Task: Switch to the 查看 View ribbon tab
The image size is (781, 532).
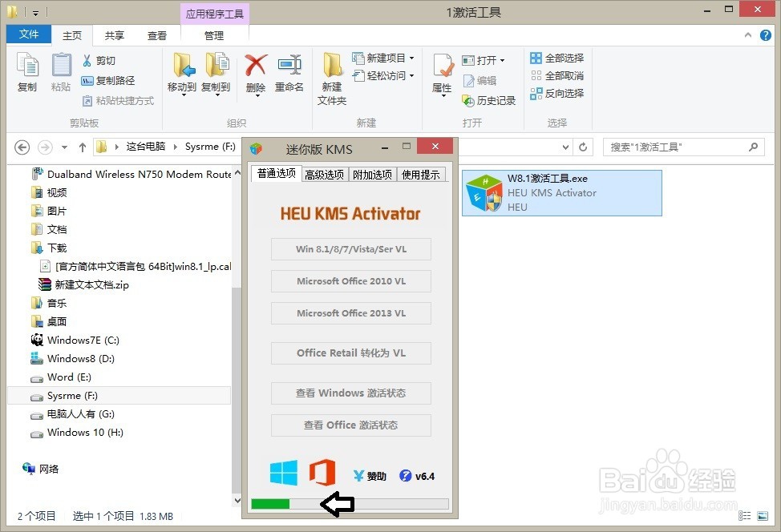Action: (157, 35)
